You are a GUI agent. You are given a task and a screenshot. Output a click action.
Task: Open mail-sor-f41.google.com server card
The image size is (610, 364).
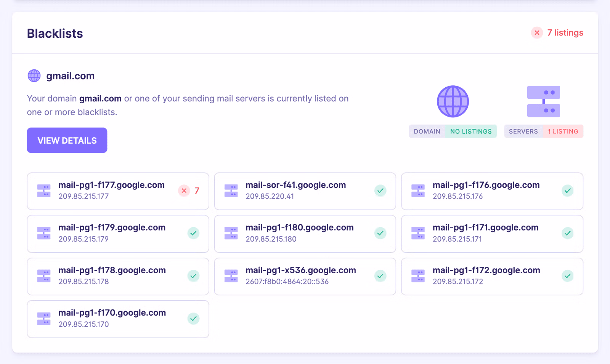point(305,191)
